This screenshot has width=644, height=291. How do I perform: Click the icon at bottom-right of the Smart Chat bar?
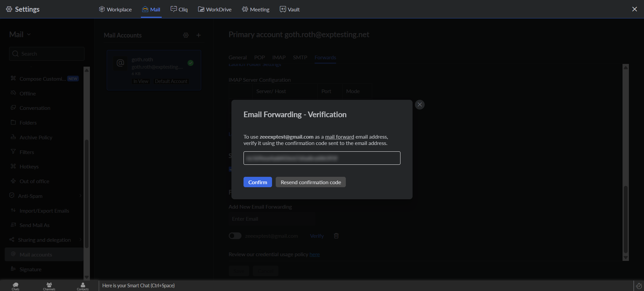(x=639, y=286)
